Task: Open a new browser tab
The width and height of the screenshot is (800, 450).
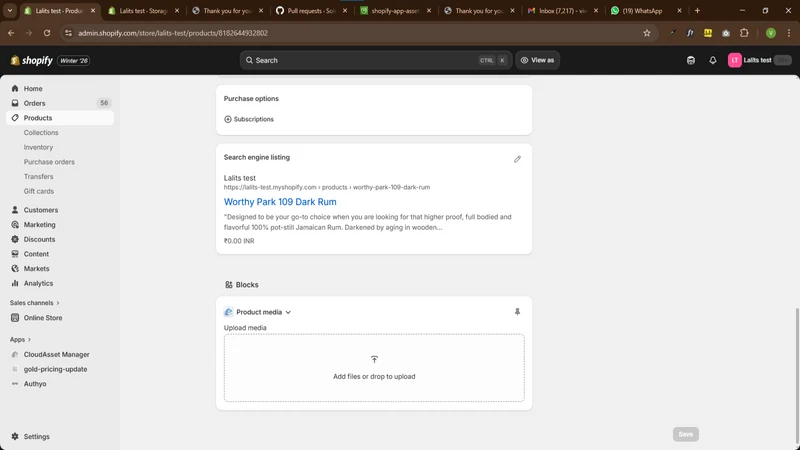Action: (697, 11)
